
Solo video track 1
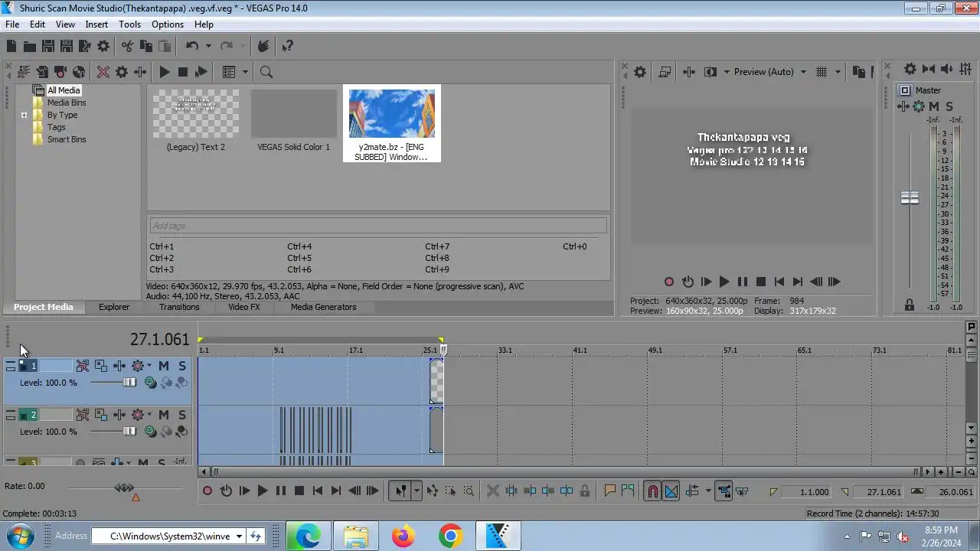(182, 366)
